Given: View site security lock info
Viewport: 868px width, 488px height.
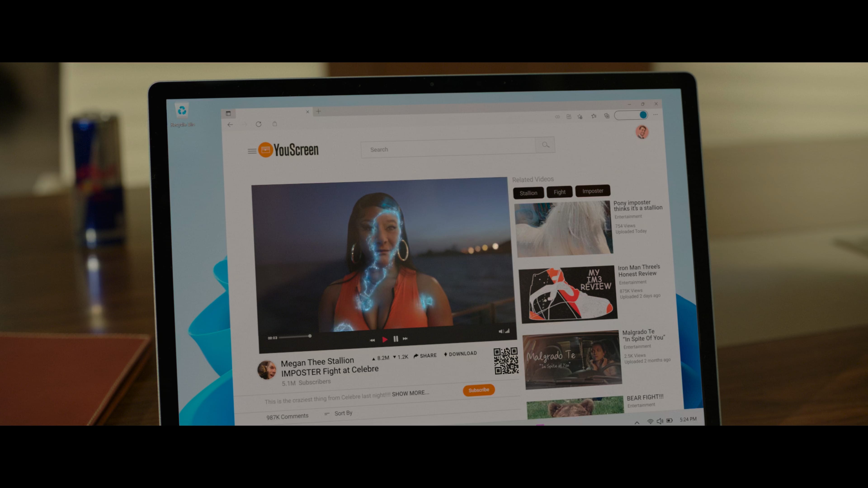Looking at the screenshot, I should coord(275,124).
